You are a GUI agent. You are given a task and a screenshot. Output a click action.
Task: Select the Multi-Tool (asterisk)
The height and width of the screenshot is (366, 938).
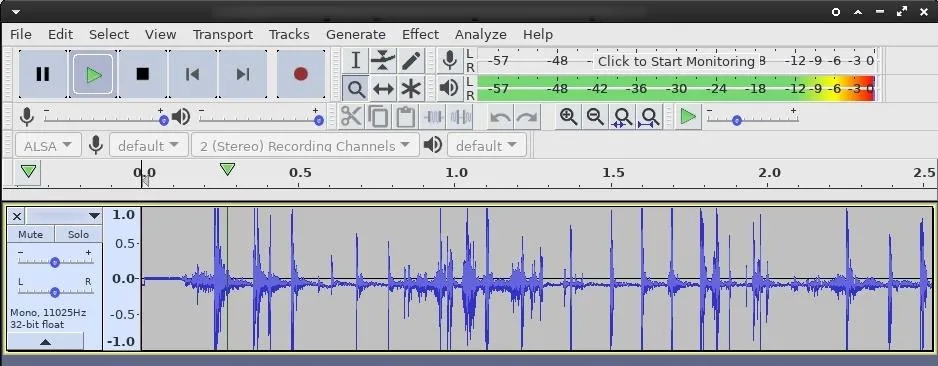(410, 89)
